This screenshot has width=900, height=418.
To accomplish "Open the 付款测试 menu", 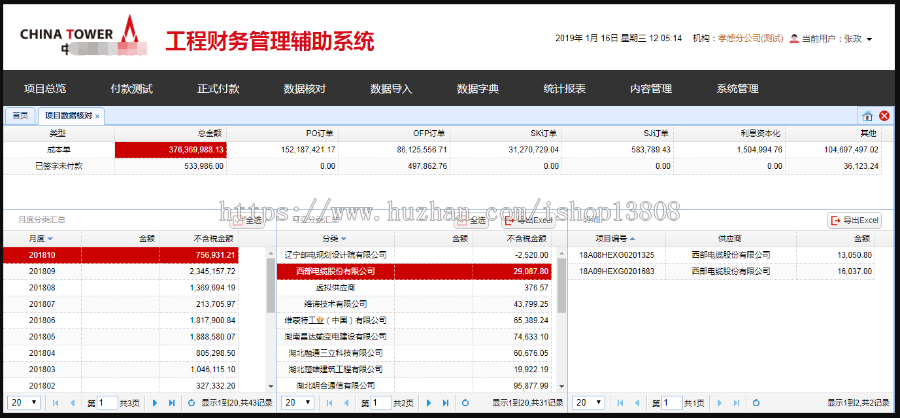I will click(131, 89).
